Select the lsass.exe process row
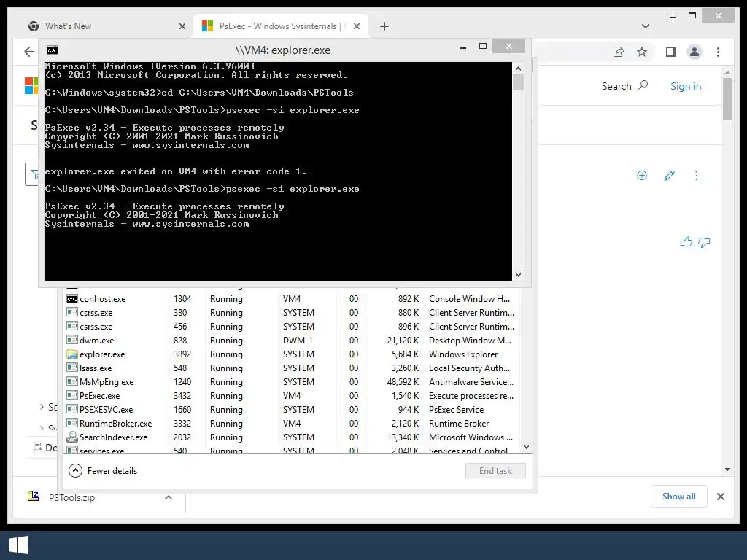The image size is (747, 560). (x=292, y=367)
